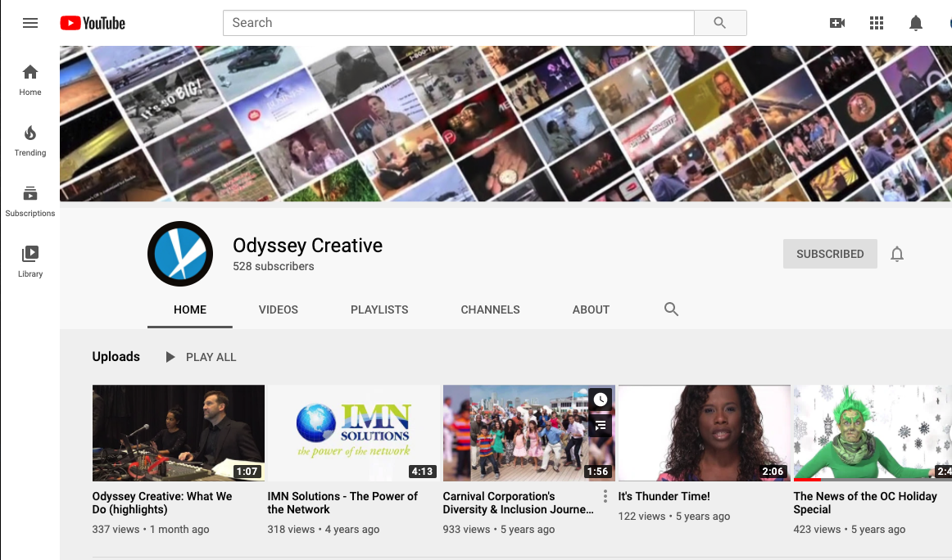Screen dimensions: 952x560
Task: Toggle channel notification bell beside Subscribed
Action: pos(897,254)
